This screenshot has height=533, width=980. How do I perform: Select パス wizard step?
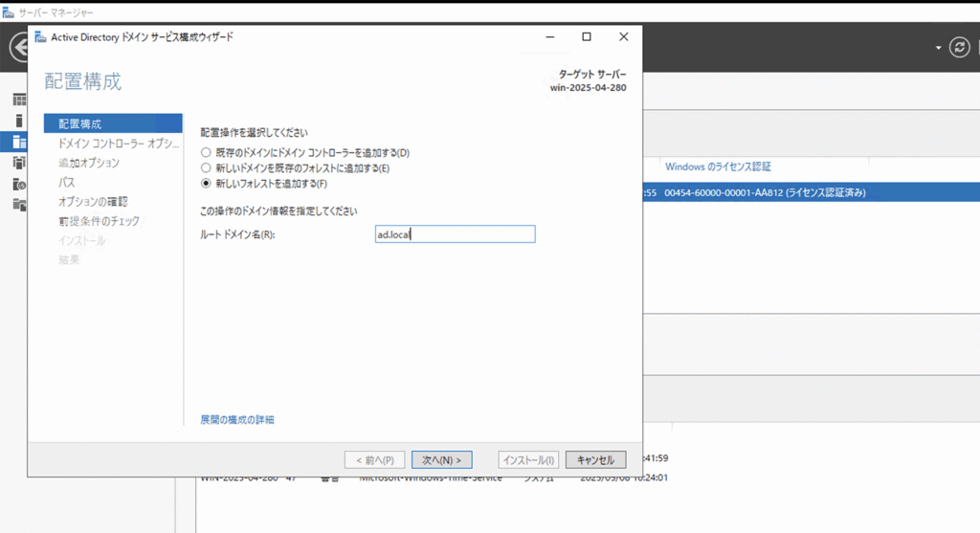[x=66, y=182]
